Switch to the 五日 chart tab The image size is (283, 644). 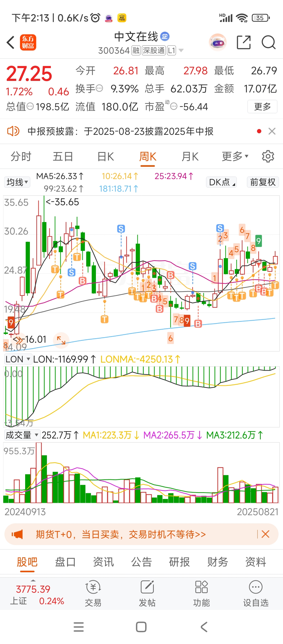click(63, 157)
